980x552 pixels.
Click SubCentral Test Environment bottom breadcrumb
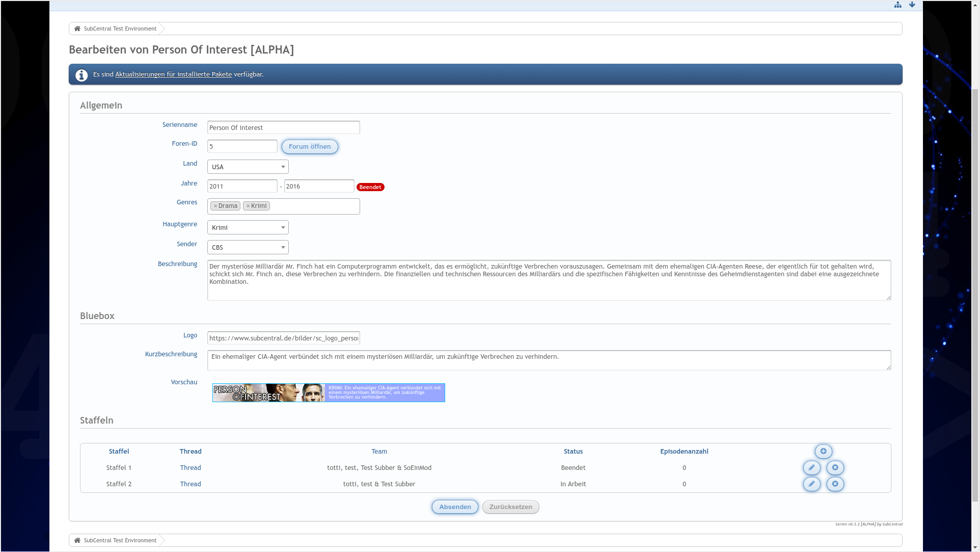[120, 540]
